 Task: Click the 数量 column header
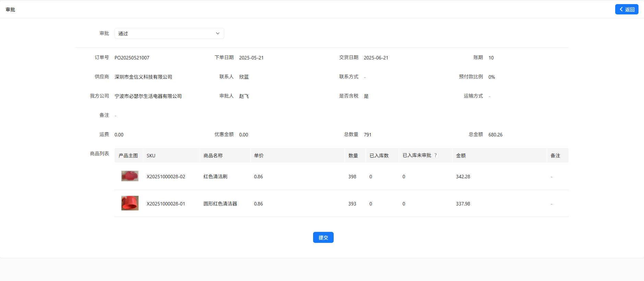coord(355,155)
